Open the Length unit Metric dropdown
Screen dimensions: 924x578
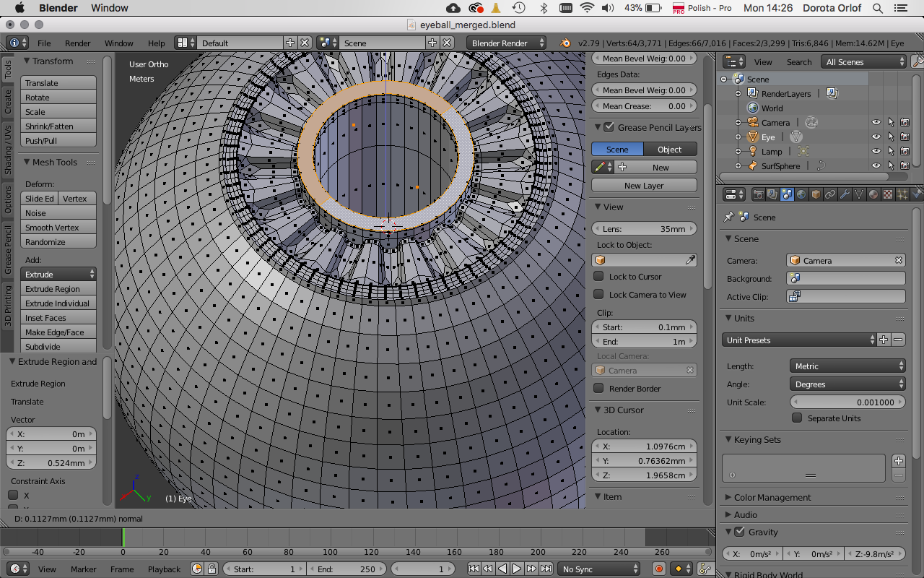point(848,366)
